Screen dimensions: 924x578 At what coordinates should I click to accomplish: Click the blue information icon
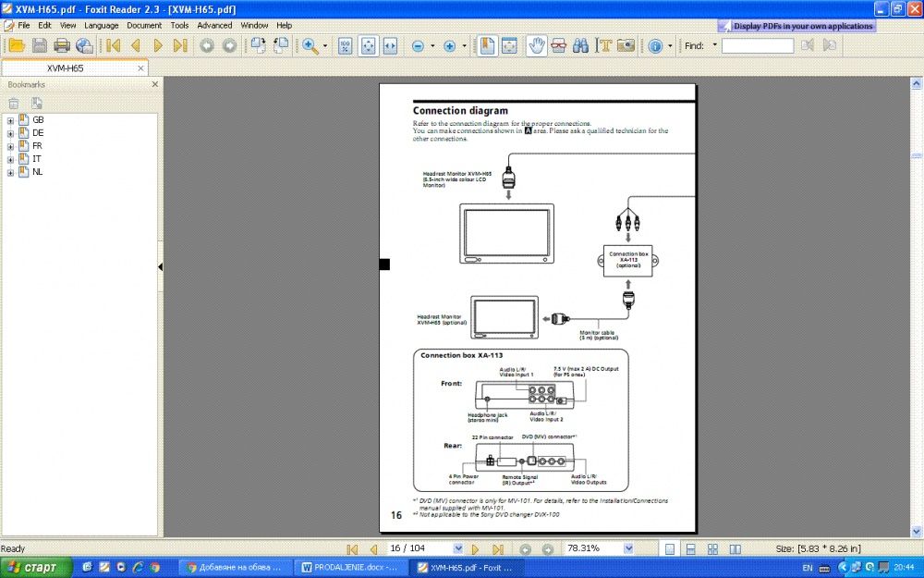[655, 46]
